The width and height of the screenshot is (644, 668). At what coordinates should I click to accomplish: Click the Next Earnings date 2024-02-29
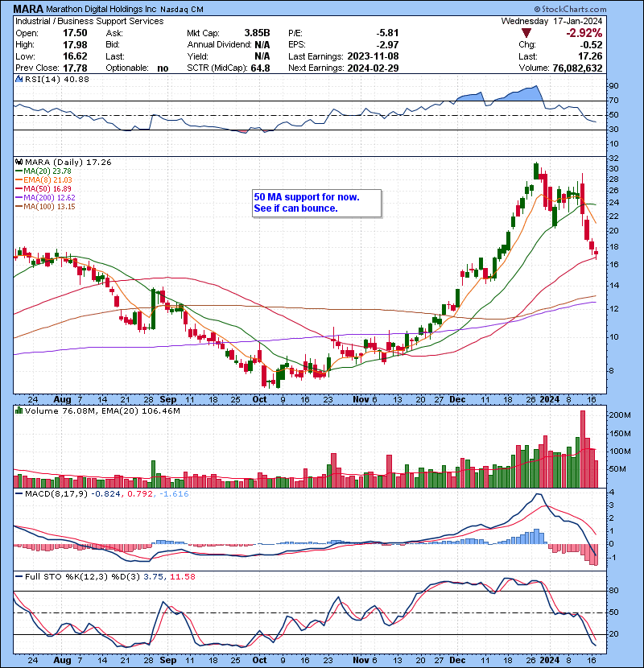pos(373,68)
